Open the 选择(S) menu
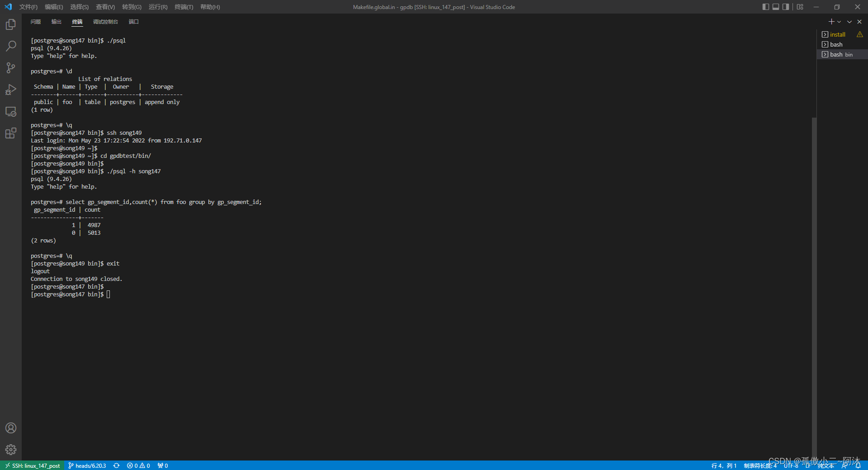 pyautogui.click(x=79, y=7)
